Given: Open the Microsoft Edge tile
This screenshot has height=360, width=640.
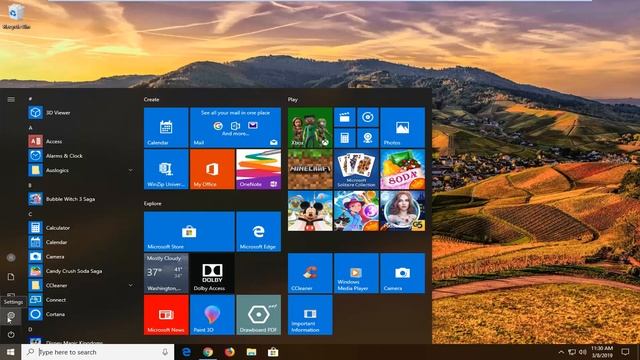Looking at the screenshot, I should tap(258, 231).
